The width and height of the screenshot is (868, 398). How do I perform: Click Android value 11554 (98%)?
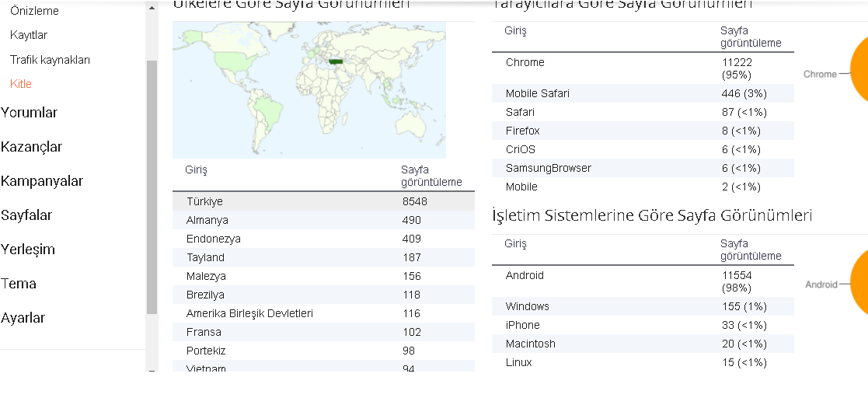point(737,281)
